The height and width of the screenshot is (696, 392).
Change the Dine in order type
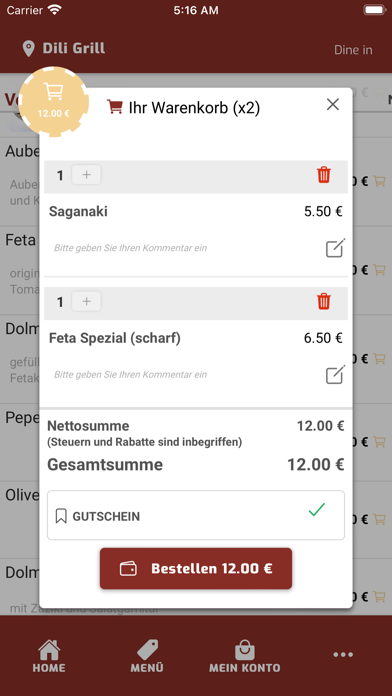[353, 50]
